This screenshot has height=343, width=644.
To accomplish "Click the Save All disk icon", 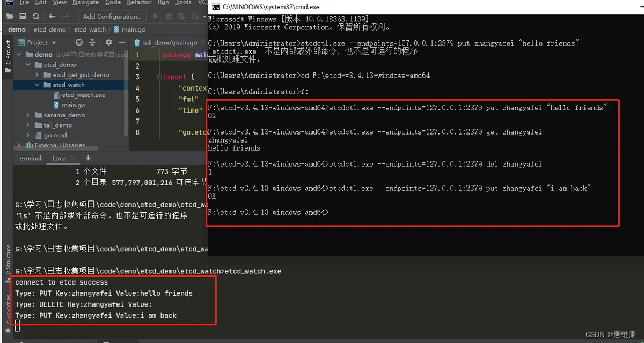I will [23, 17].
